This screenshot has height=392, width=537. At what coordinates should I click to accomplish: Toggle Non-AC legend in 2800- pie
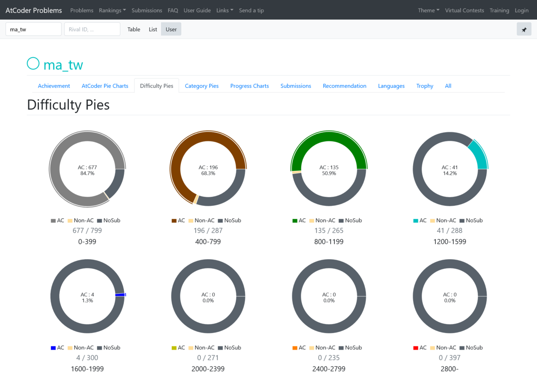[443, 348]
